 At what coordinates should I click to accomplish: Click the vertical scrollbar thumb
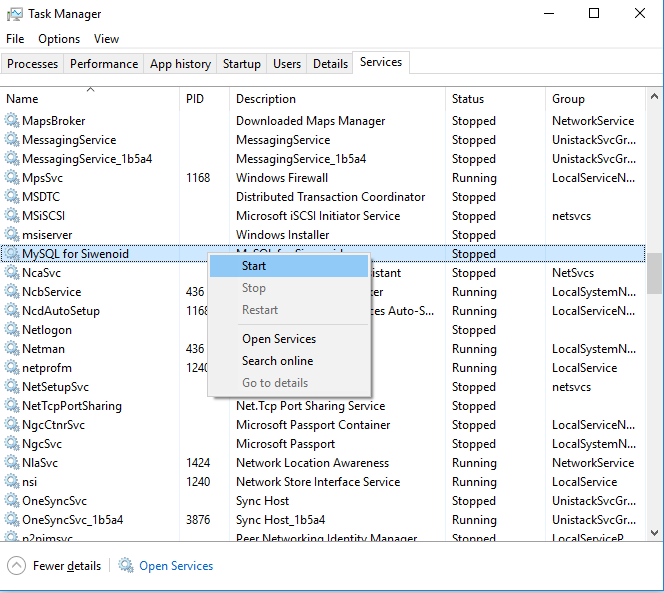(655, 272)
